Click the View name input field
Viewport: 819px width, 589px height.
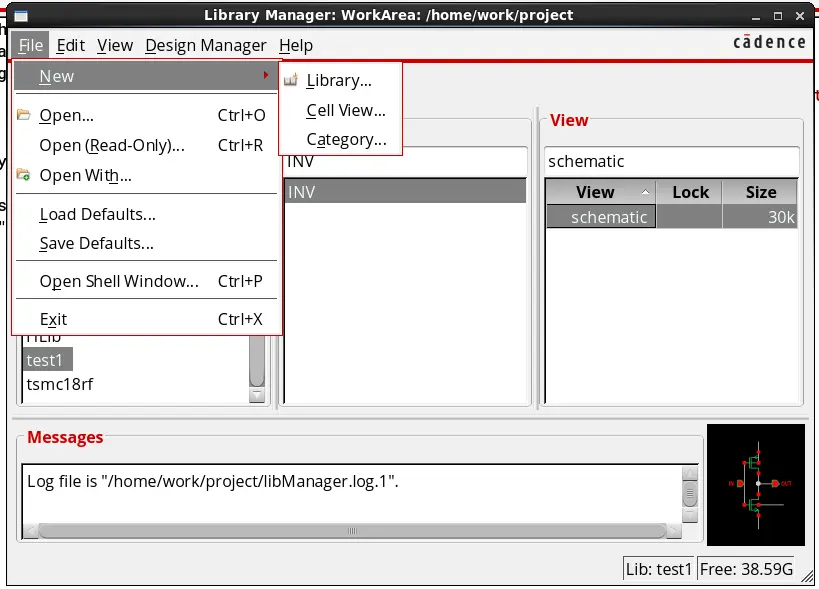point(672,161)
